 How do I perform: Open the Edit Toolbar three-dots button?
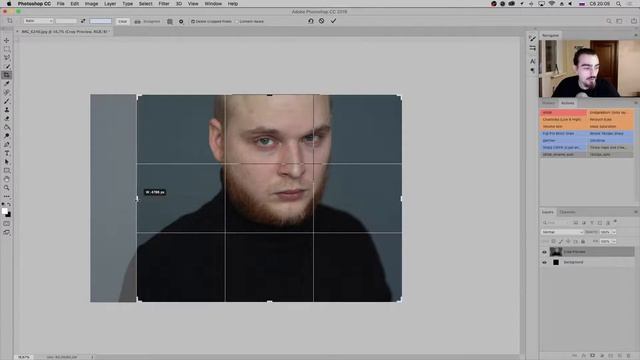click(7, 196)
